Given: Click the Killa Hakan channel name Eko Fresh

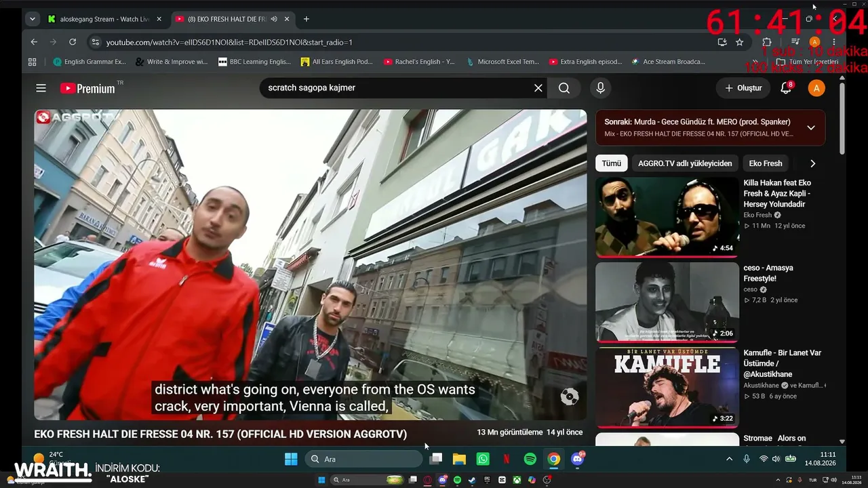Looking at the screenshot, I should click(x=759, y=215).
